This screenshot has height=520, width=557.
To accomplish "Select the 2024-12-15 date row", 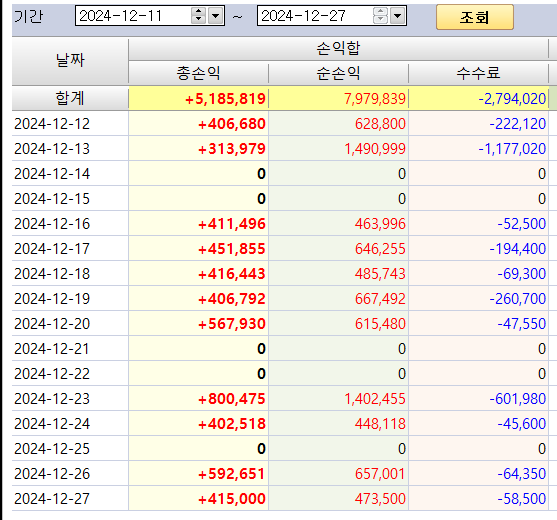I will pos(52,199).
